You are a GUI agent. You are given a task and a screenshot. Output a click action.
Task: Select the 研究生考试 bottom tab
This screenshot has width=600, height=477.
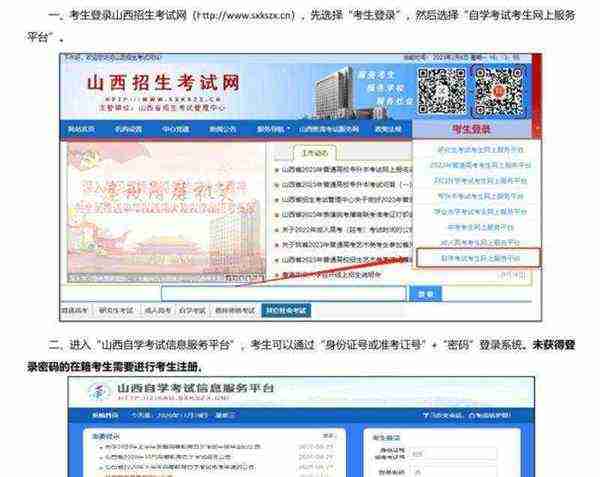(116, 311)
